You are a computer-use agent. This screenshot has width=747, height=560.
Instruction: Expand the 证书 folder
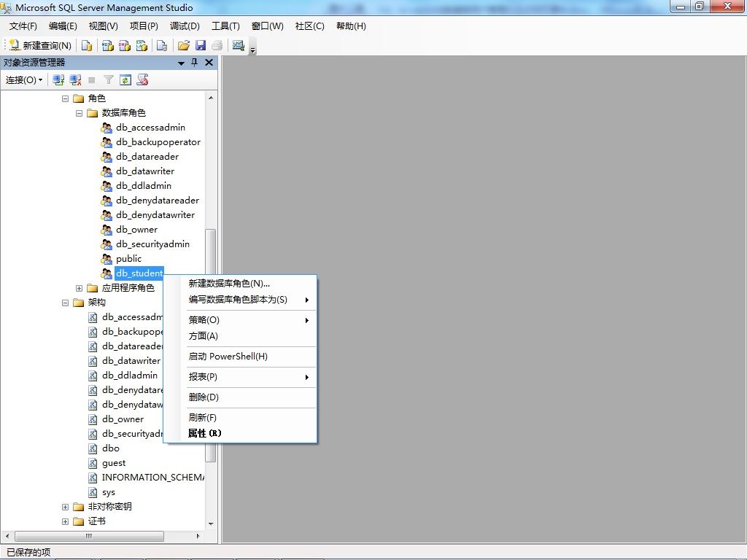point(65,521)
